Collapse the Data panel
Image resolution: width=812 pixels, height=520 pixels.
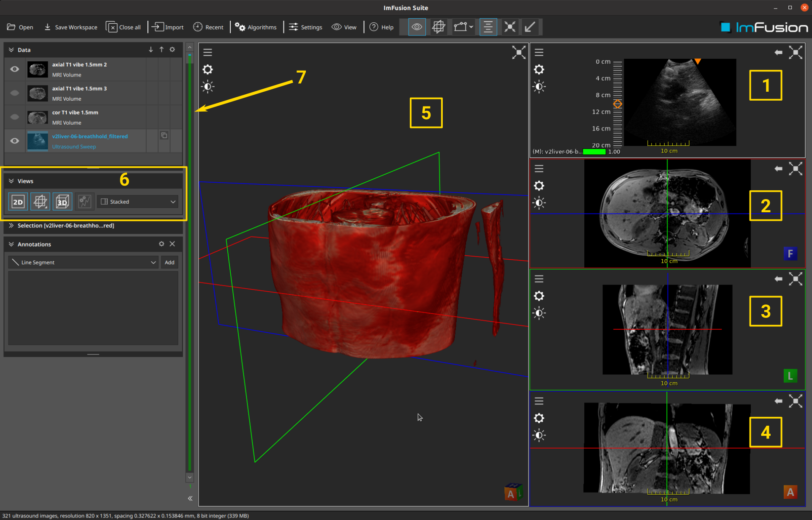(x=11, y=50)
